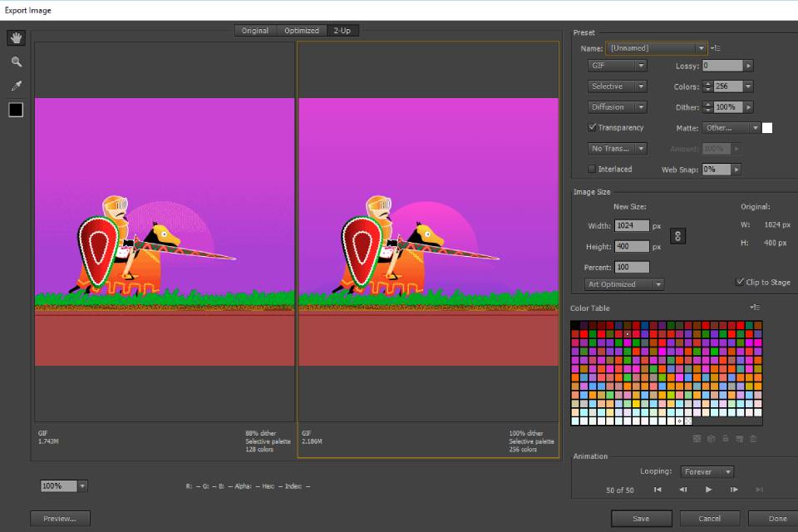Switch to the Original tab
The image size is (798, 532).
point(255,30)
